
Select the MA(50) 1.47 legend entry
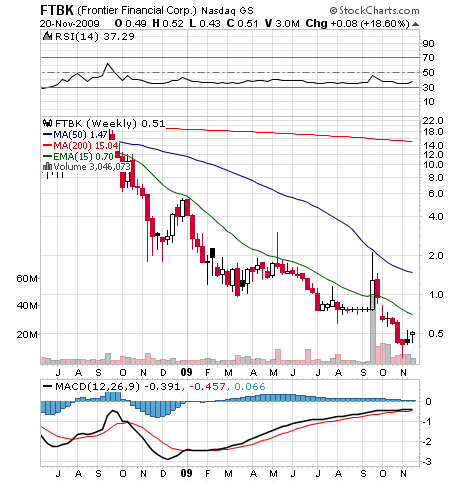click(76, 135)
